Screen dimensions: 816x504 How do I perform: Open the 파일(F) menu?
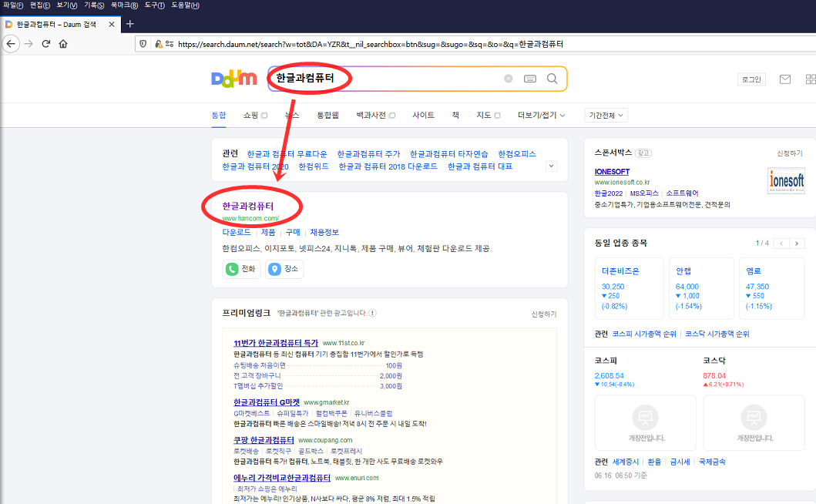[x=14, y=5]
